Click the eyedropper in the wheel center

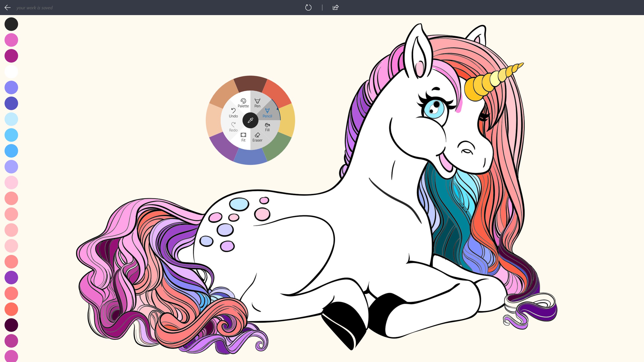[250, 120]
